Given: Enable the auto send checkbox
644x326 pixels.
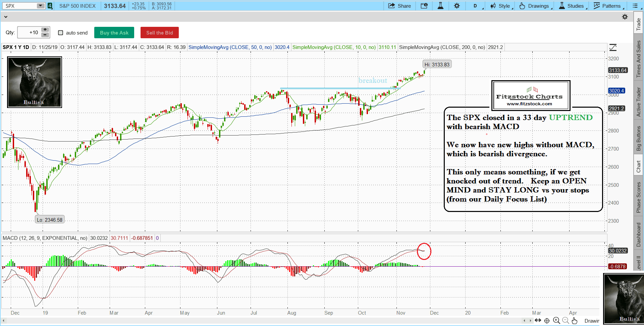Looking at the screenshot, I should click(61, 33).
